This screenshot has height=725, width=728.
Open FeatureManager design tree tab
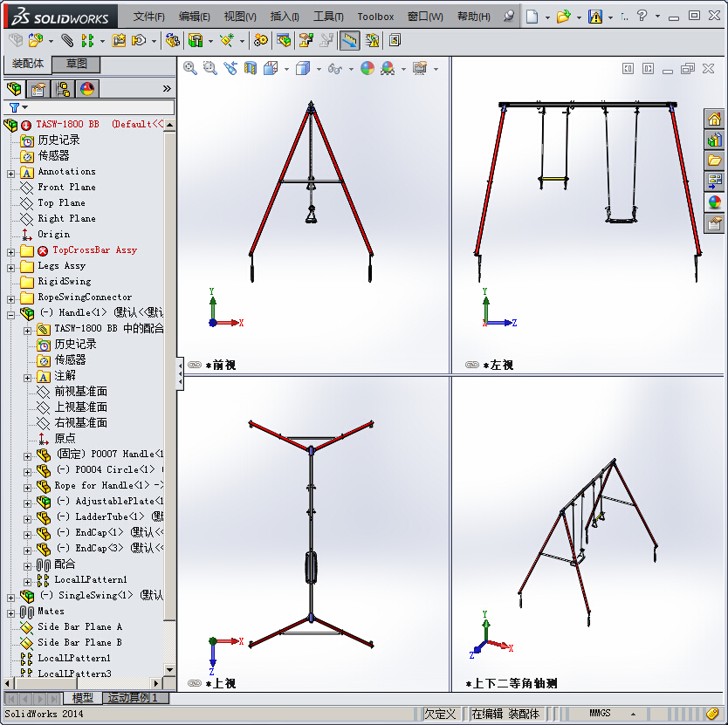pos(14,88)
